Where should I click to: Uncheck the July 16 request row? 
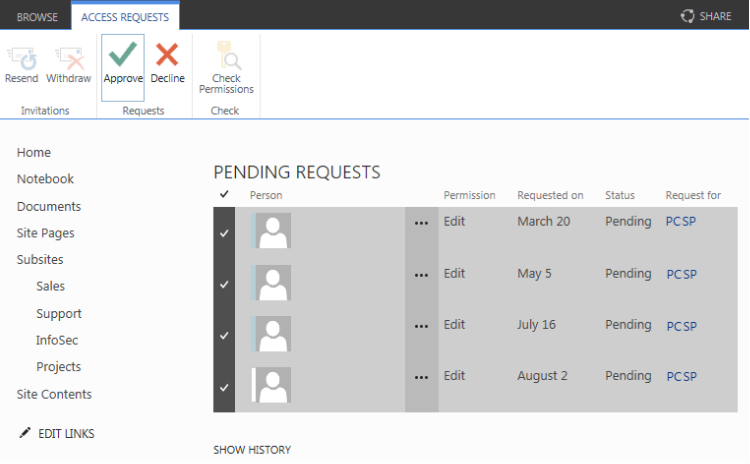click(x=224, y=336)
